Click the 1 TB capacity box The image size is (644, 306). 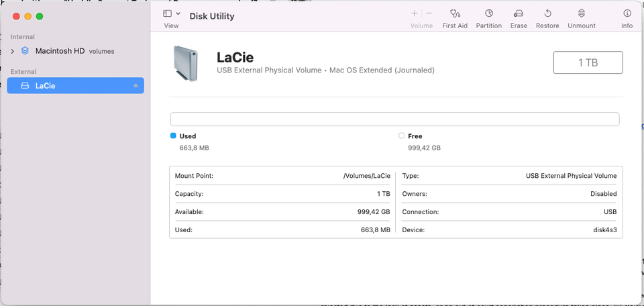(588, 62)
